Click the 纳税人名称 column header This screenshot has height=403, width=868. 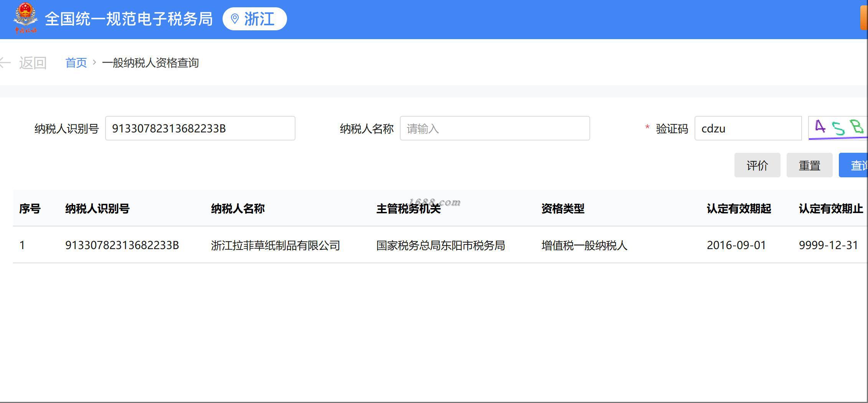click(x=238, y=208)
